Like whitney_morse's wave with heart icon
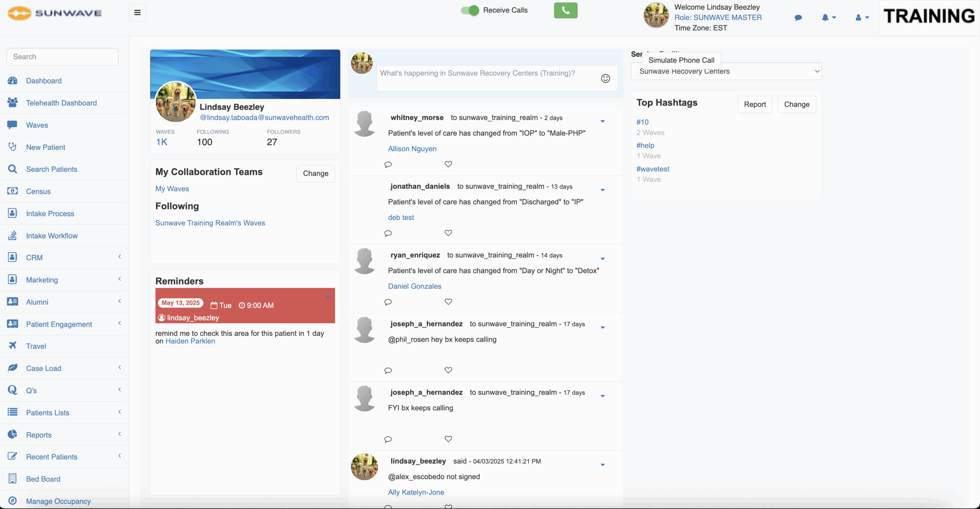 click(x=448, y=164)
